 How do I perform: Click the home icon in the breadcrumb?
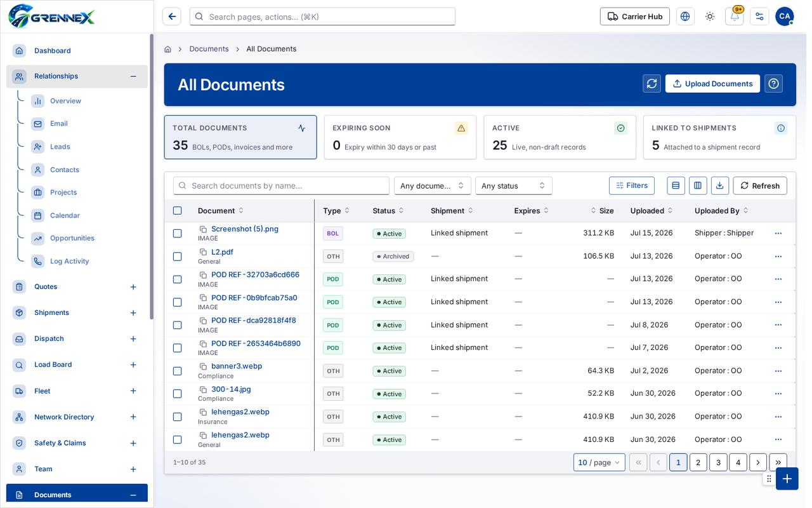click(167, 49)
